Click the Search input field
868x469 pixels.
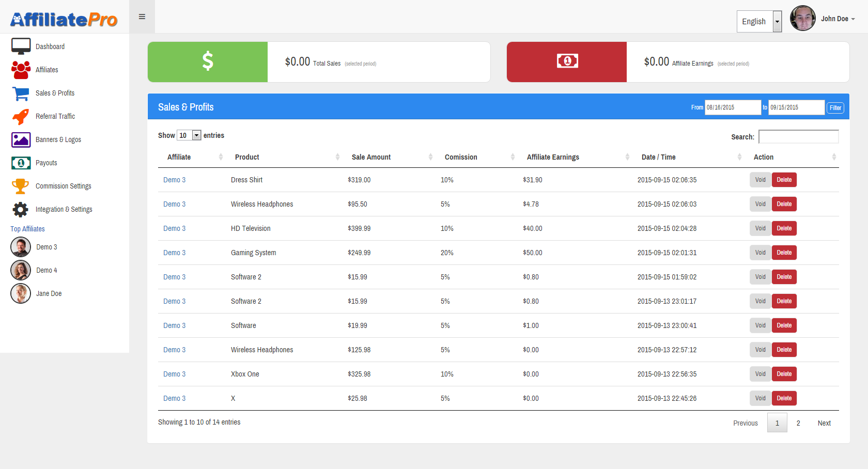coord(798,137)
